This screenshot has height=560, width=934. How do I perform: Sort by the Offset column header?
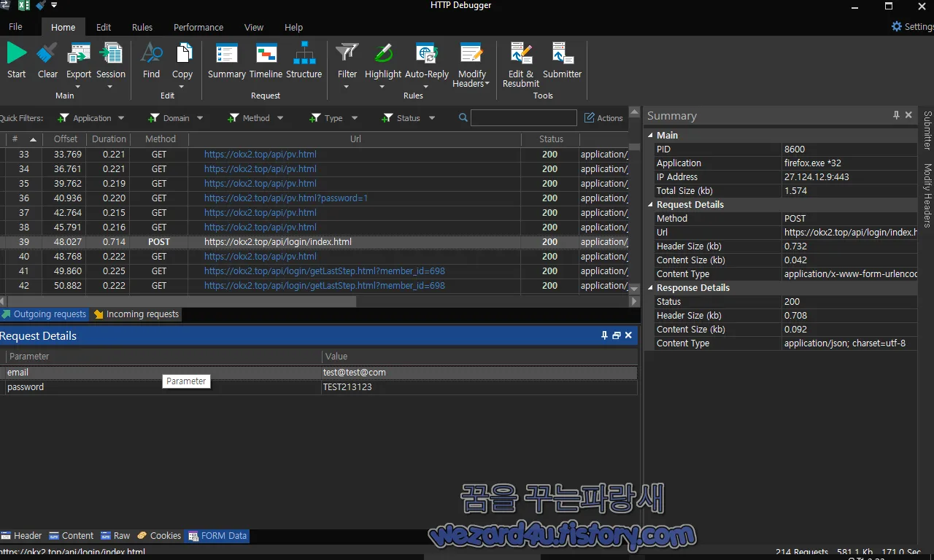pos(65,139)
